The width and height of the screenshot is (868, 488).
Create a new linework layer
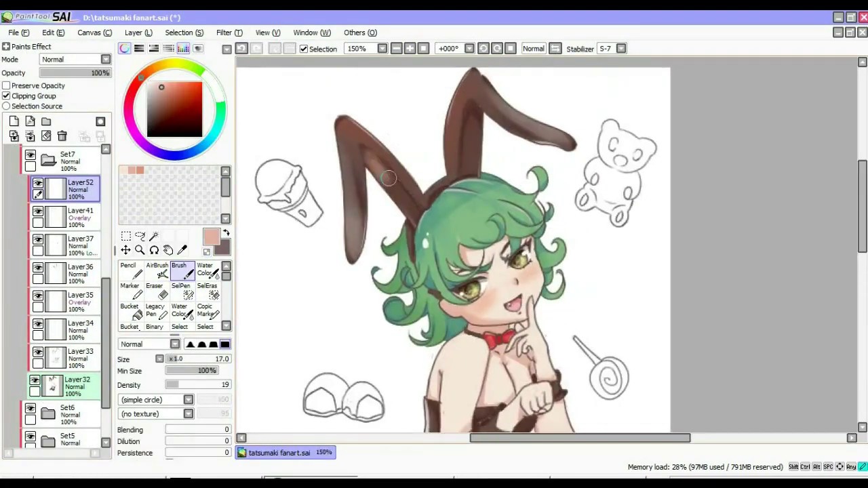(30, 121)
